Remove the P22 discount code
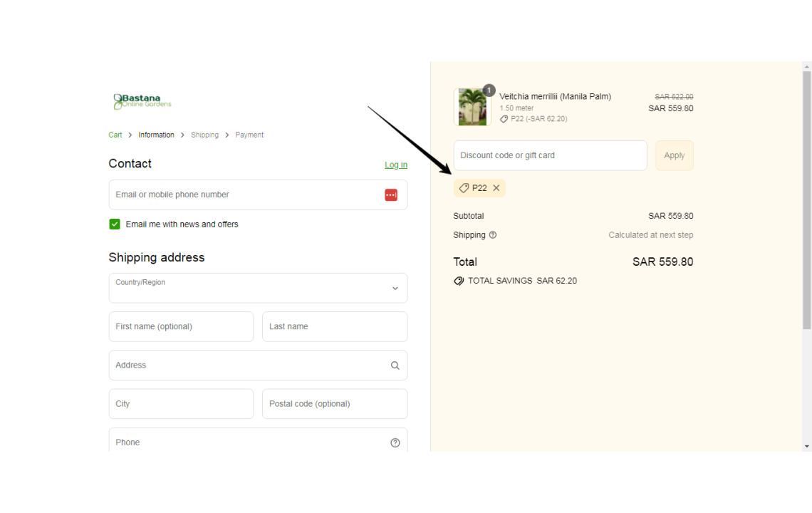The width and height of the screenshot is (812, 513). (496, 188)
